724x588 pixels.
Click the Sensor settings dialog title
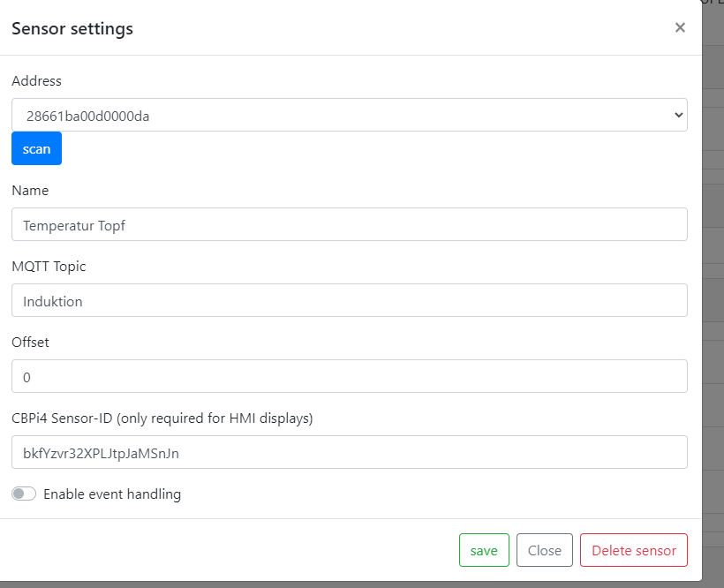click(72, 28)
